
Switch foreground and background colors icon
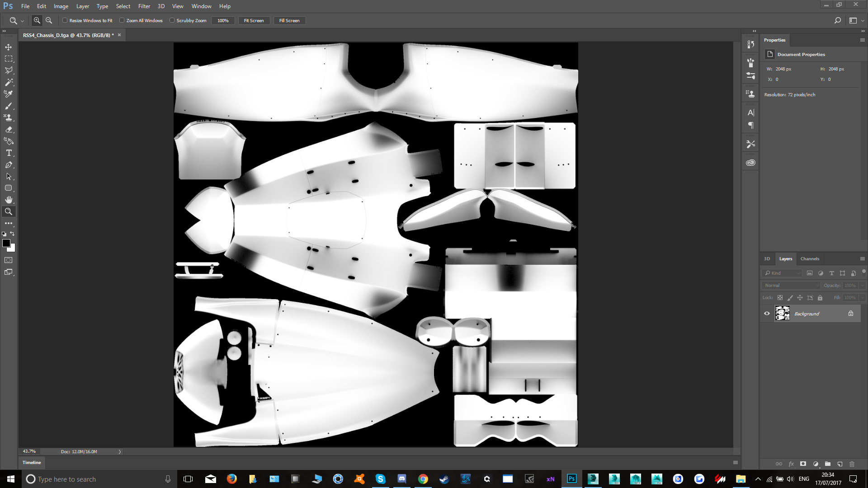(x=13, y=234)
